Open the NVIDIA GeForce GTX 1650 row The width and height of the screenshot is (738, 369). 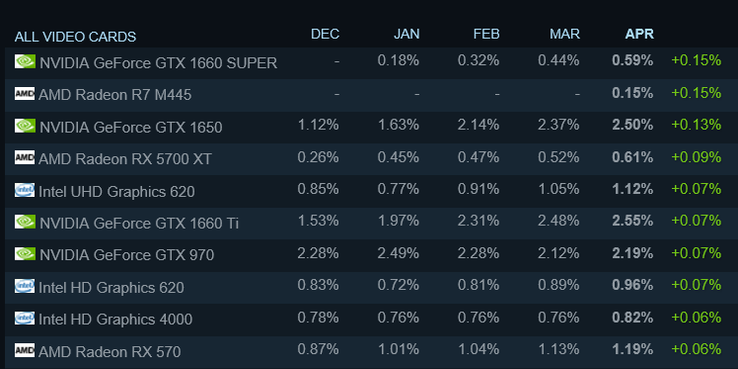coord(369,127)
